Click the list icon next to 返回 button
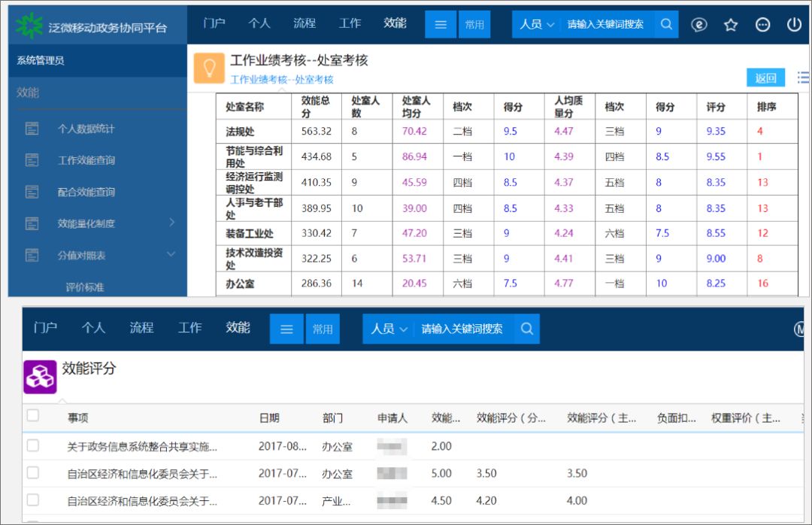The width and height of the screenshot is (812, 525). click(801, 77)
